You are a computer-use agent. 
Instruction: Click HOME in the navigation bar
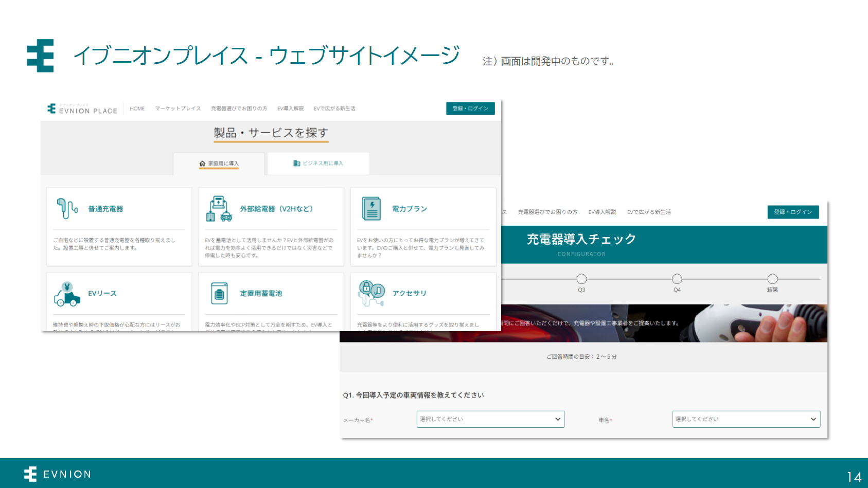point(137,109)
